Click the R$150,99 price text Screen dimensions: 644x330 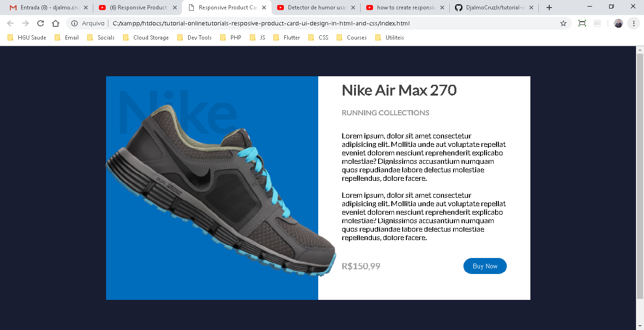coord(361,266)
